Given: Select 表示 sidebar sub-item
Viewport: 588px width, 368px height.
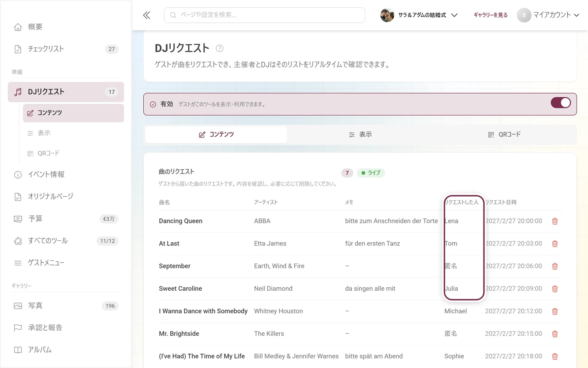Looking at the screenshot, I should point(73,133).
